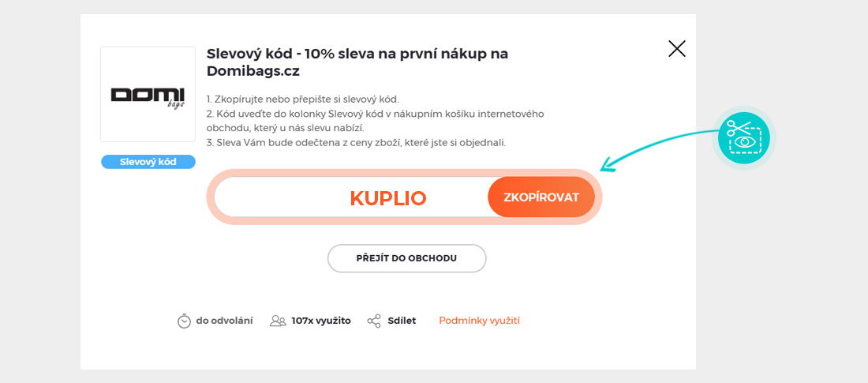Click instruction step 3 about price deduction
868x383 pixels.
click(355, 143)
